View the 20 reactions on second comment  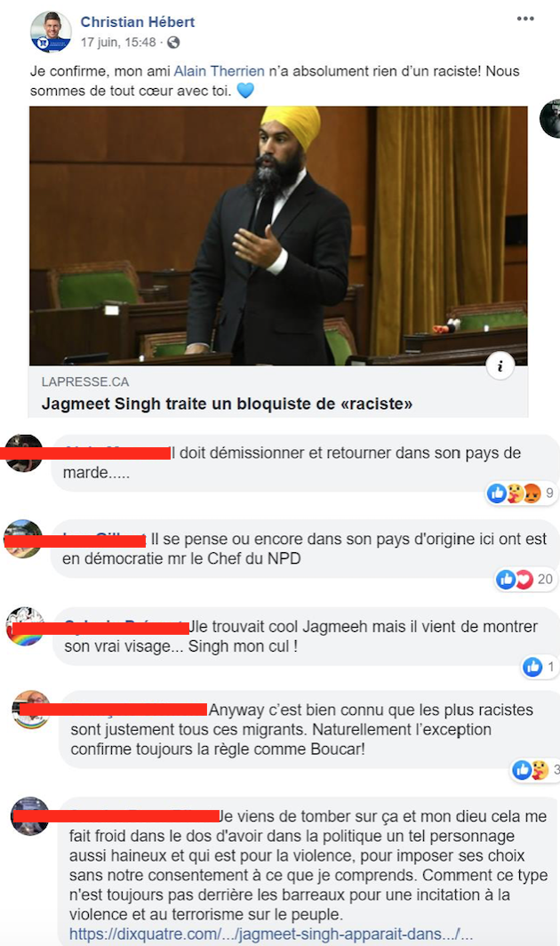[524, 579]
